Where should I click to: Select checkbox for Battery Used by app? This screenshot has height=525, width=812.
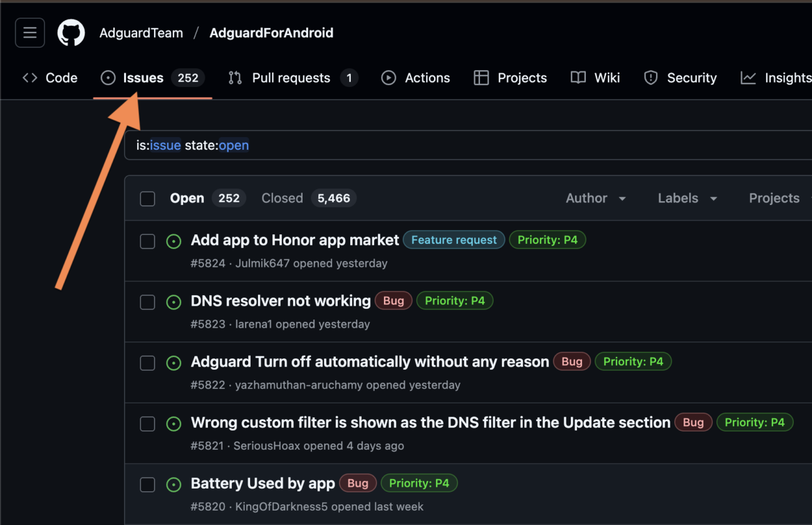coord(147,484)
